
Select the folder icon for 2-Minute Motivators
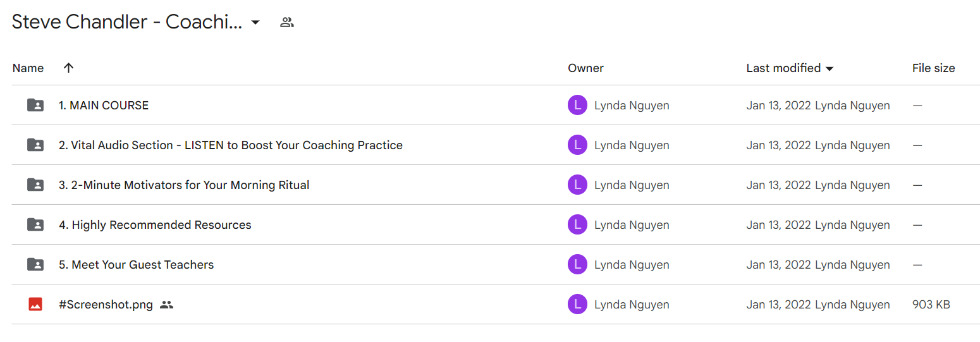(x=35, y=185)
